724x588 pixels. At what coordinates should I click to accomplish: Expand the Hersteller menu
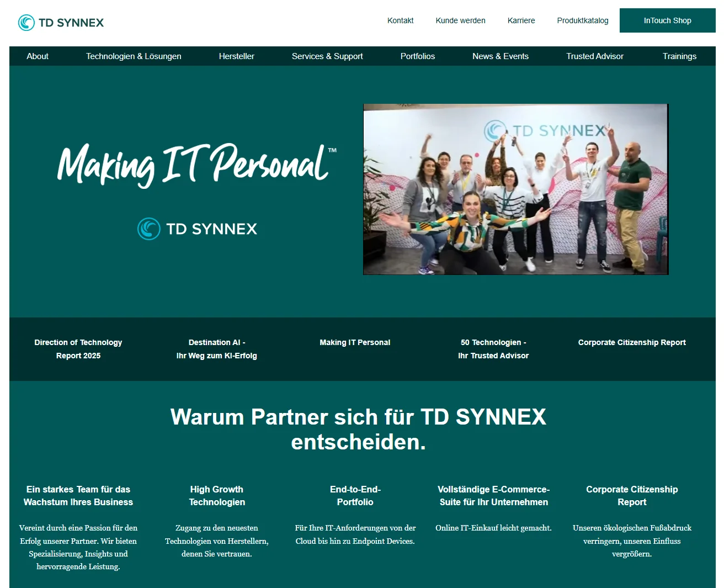(x=236, y=56)
